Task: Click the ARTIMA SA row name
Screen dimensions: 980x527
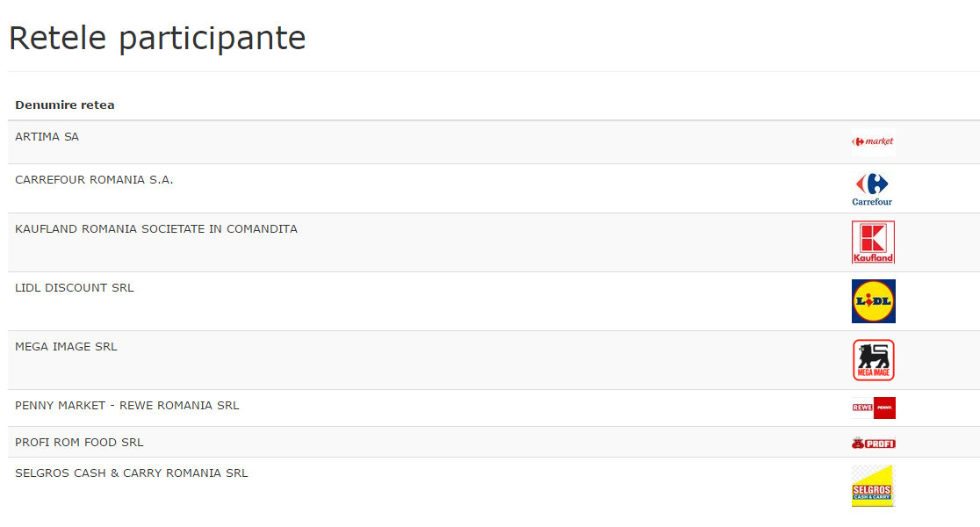Action: tap(47, 137)
